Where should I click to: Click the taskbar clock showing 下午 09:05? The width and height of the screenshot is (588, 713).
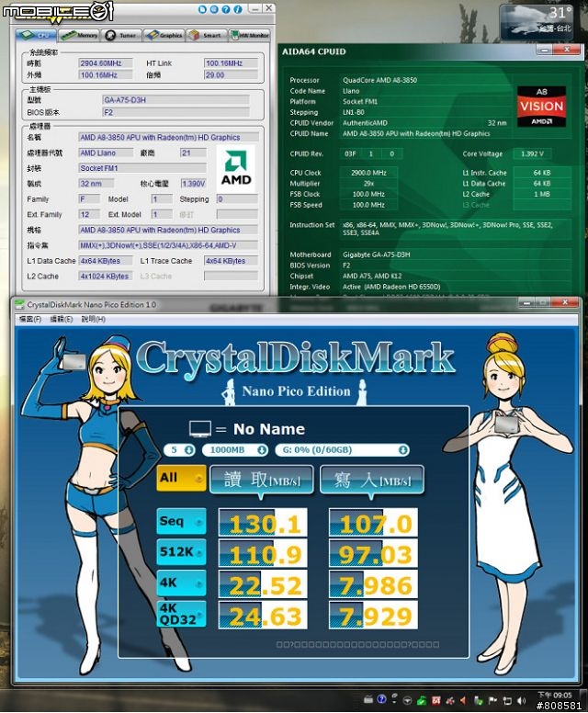[554, 696]
